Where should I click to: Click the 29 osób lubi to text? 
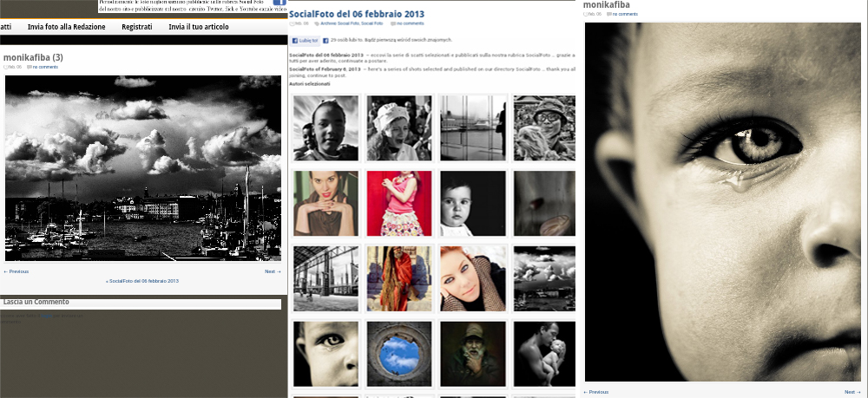click(346, 40)
